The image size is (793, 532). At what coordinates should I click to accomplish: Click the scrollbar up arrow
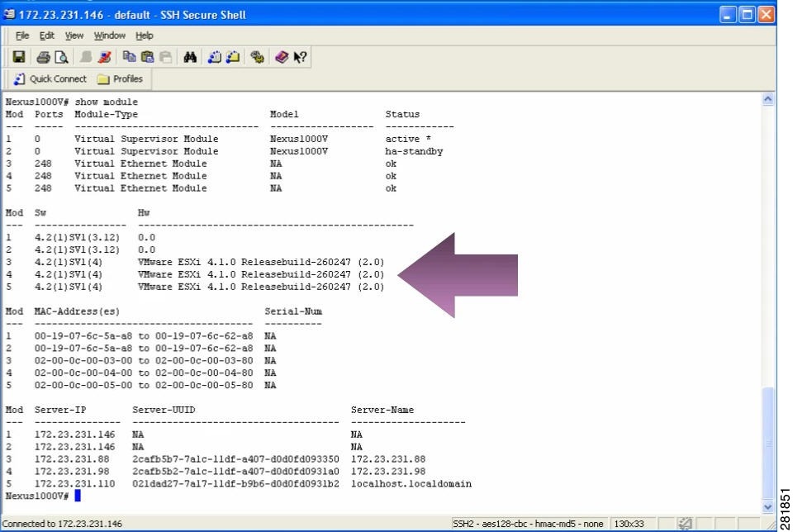pos(767,99)
